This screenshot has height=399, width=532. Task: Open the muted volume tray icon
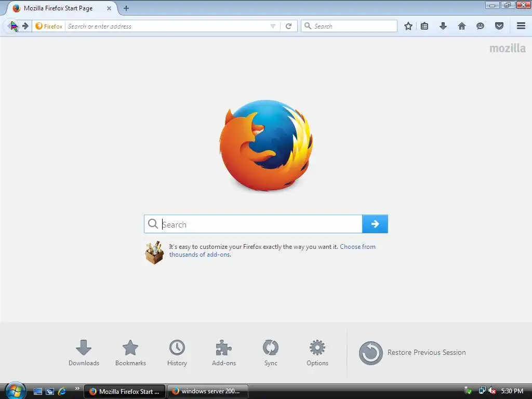click(492, 391)
